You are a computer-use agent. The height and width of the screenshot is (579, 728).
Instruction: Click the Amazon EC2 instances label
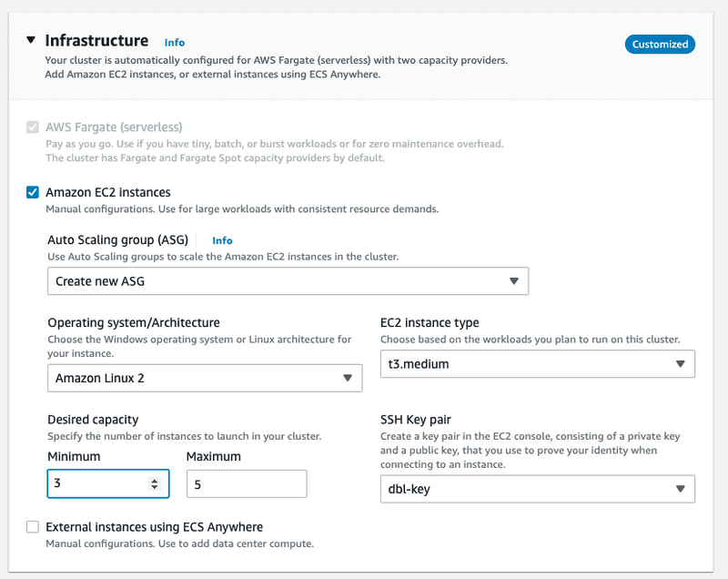108,192
